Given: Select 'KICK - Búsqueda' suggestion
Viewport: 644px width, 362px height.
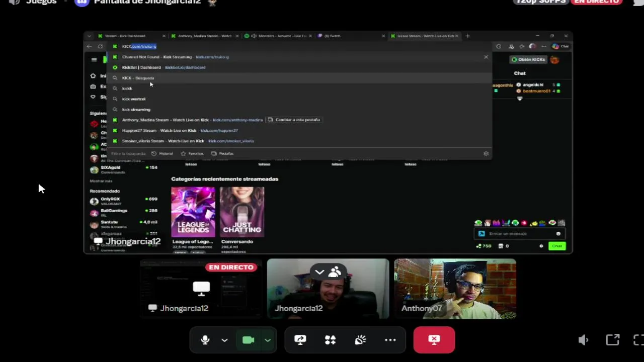Looking at the screenshot, I should 299,78.
